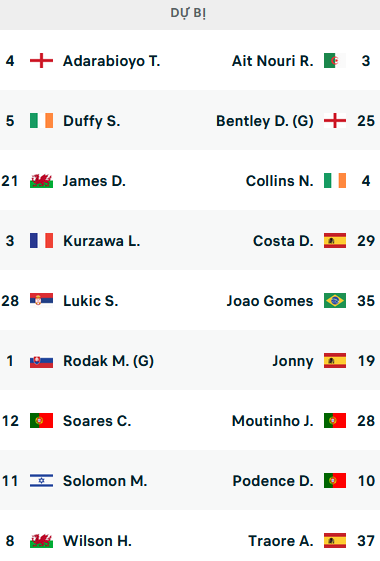Click the Brazil flag beside Joao Gomes
Viewport: 380px width, 561px height.
pyautogui.click(x=335, y=301)
